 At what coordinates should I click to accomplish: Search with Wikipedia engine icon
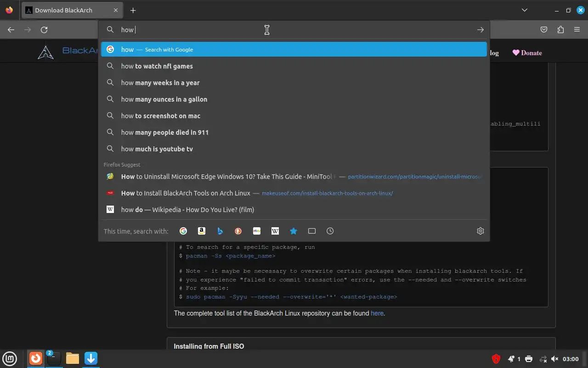[x=275, y=231]
